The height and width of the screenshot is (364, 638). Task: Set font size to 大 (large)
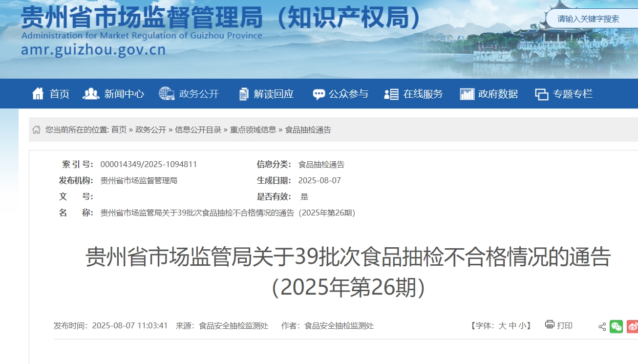click(502, 326)
